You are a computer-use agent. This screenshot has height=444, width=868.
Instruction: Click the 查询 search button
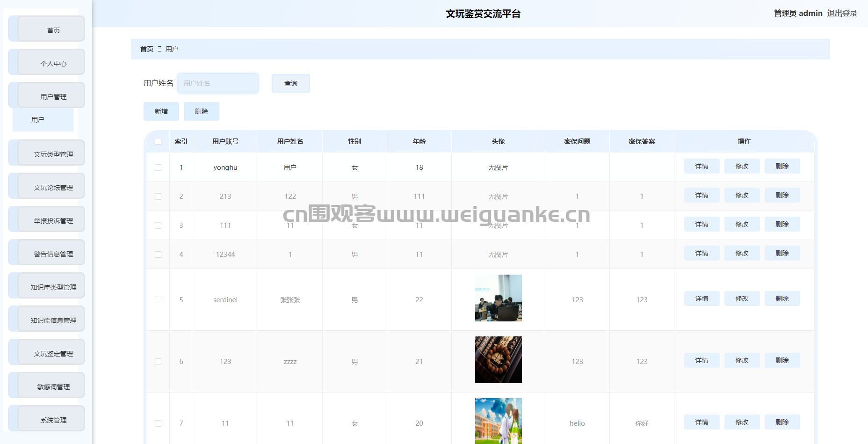[x=290, y=83]
